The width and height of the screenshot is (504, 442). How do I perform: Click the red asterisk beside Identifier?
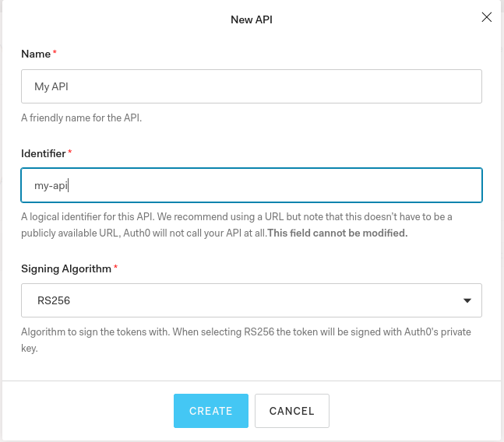70,151
